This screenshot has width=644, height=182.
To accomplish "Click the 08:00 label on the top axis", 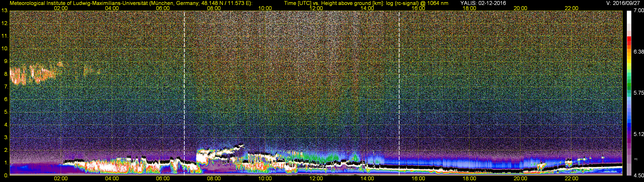I will (x=214, y=8).
